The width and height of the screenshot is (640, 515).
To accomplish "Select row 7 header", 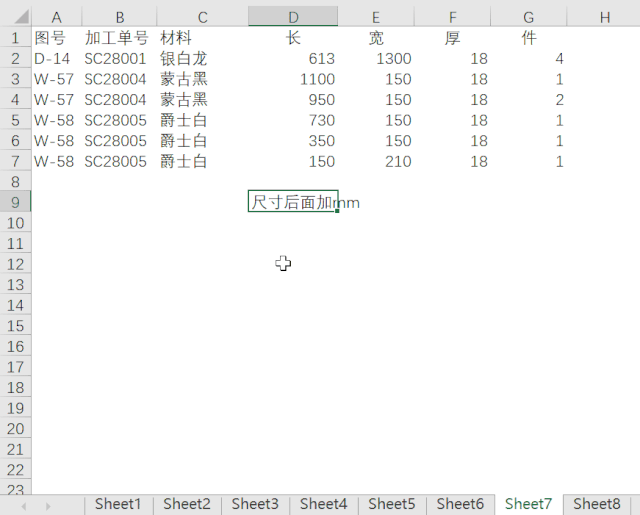I will (16, 161).
